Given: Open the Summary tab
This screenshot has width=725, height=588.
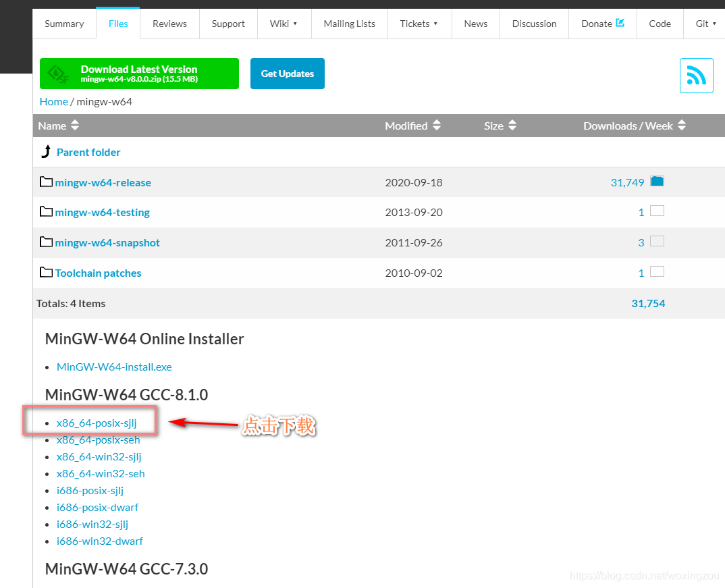Looking at the screenshot, I should 64,24.
